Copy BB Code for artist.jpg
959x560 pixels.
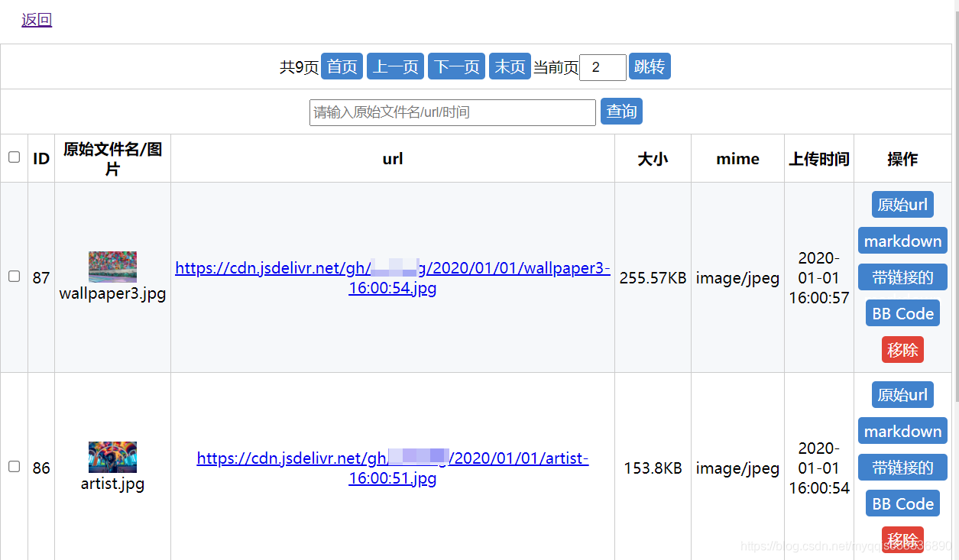902,503
